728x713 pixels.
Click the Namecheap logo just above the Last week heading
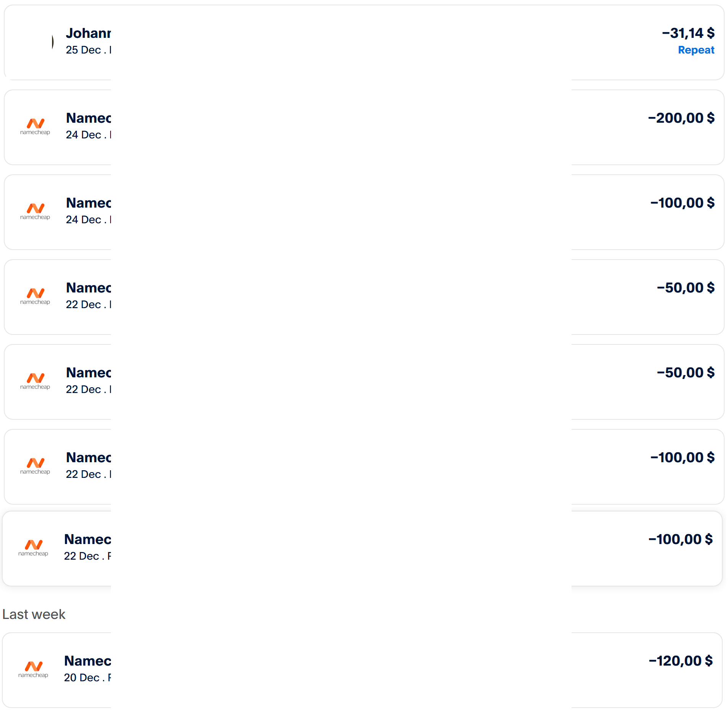pyautogui.click(x=33, y=547)
